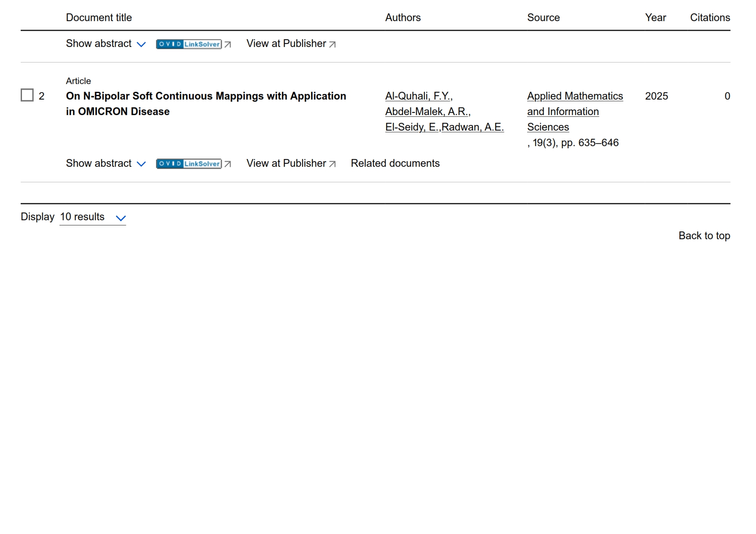Click the top row OVID LinkSolver icon
756x534 pixels.
[189, 44]
